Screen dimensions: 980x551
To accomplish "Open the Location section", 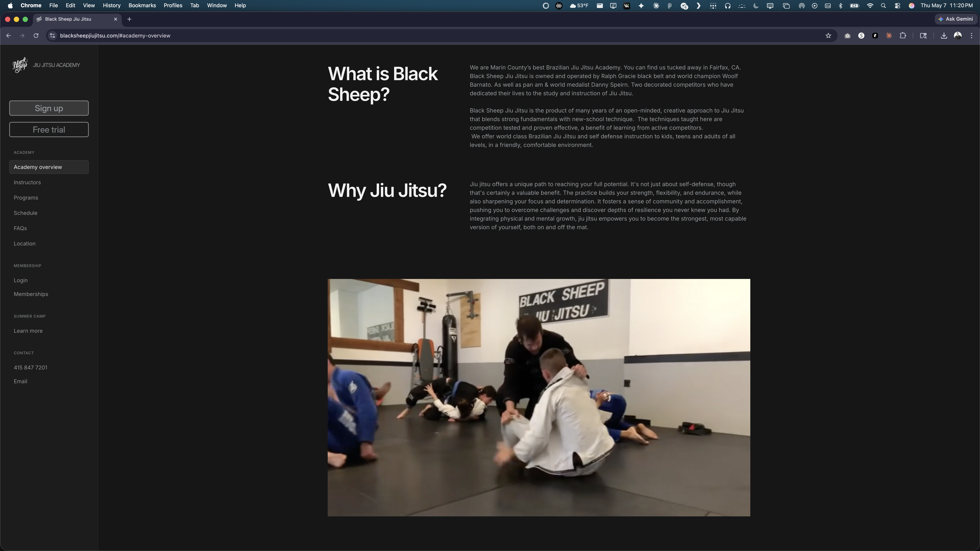I will 24,243.
